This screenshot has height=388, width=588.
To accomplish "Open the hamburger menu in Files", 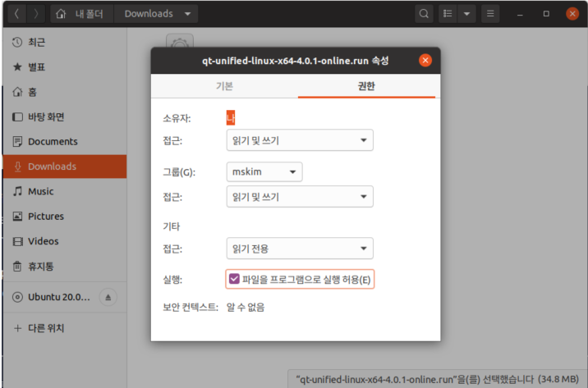I will point(490,14).
